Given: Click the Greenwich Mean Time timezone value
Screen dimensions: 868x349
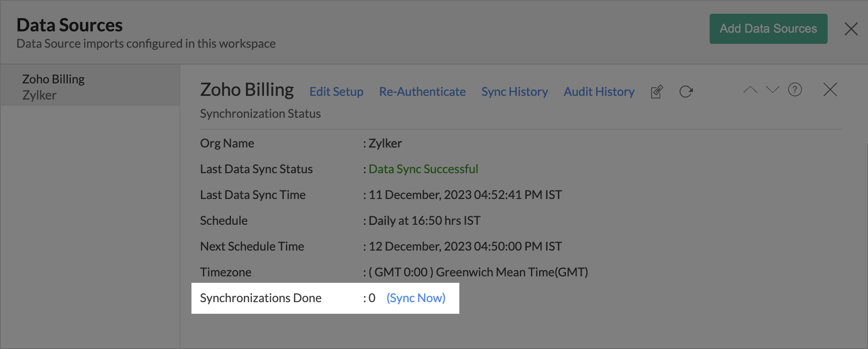Looking at the screenshot, I should pyautogui.click(x=478, y=272).
